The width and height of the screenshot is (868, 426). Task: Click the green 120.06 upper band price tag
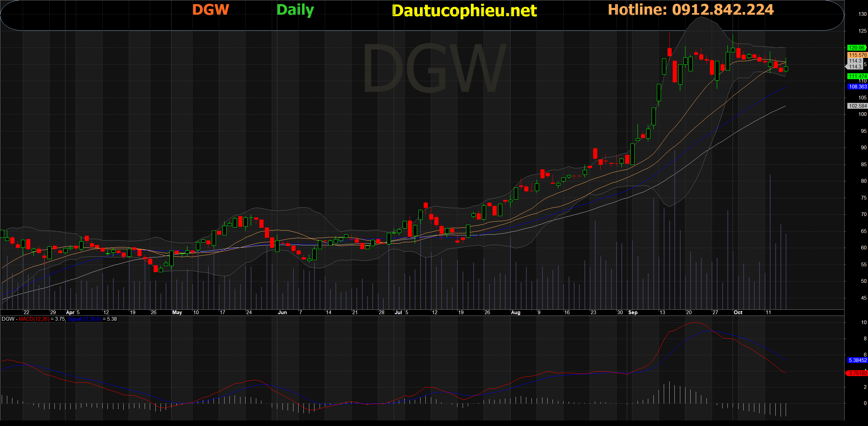(857, 48)
